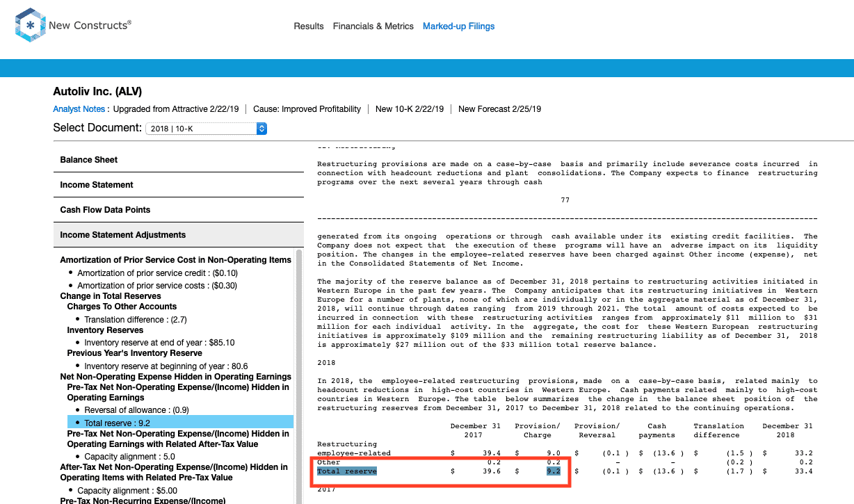Image resolution: width=854 pixels, height=504 pixels.
Task: Click Inventory Reserves subheading
Action: click(105, 330)
